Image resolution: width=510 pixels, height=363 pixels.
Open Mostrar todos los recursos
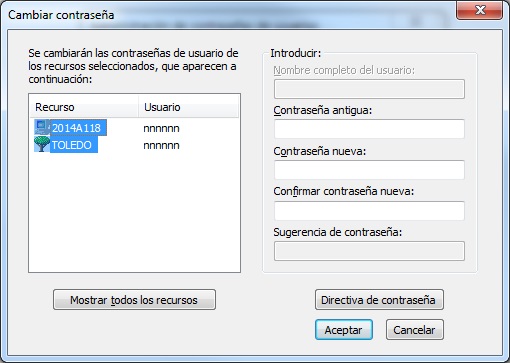coord(134,300)
